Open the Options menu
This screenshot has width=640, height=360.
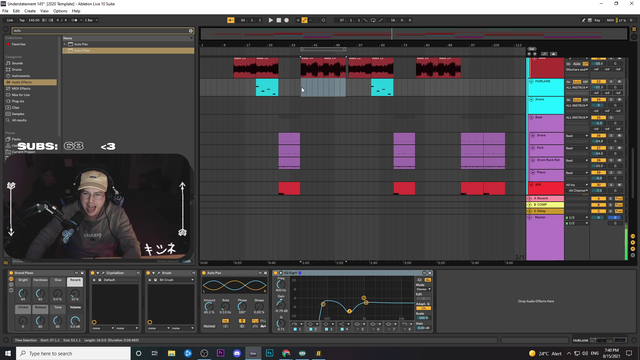pyautogui.click(x=60, y=11)
